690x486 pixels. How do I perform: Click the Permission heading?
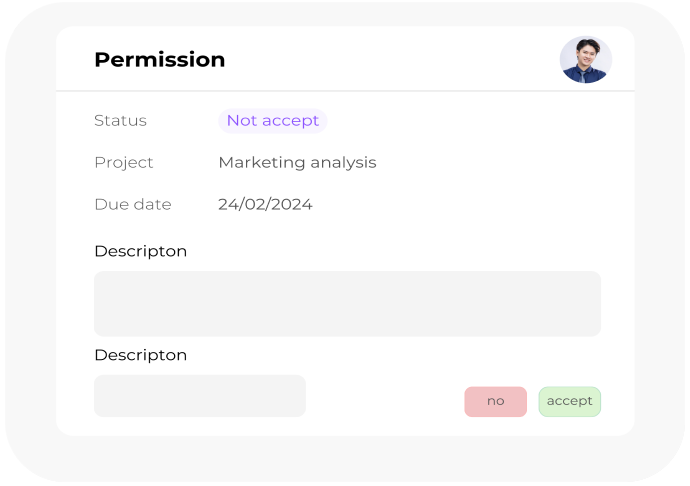click(159, 60)
